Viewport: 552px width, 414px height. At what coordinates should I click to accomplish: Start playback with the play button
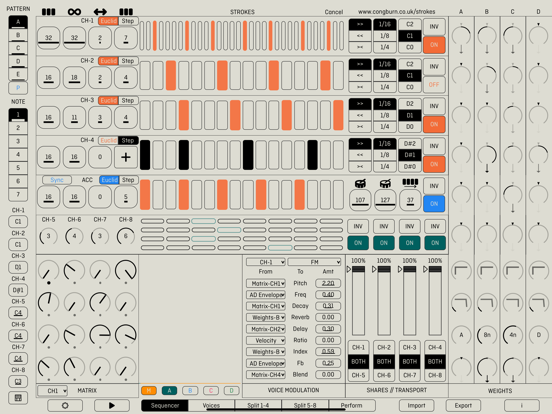[112, 406]
